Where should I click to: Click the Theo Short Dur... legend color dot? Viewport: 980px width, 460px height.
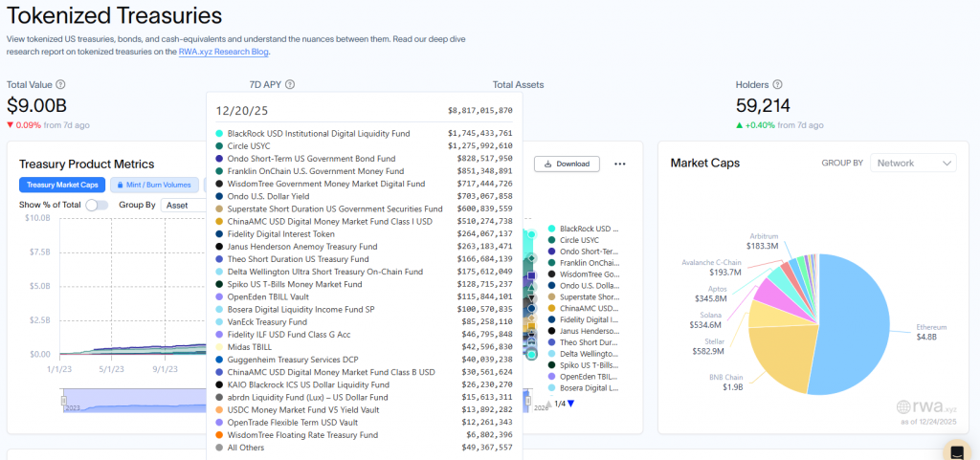point(551,342)
